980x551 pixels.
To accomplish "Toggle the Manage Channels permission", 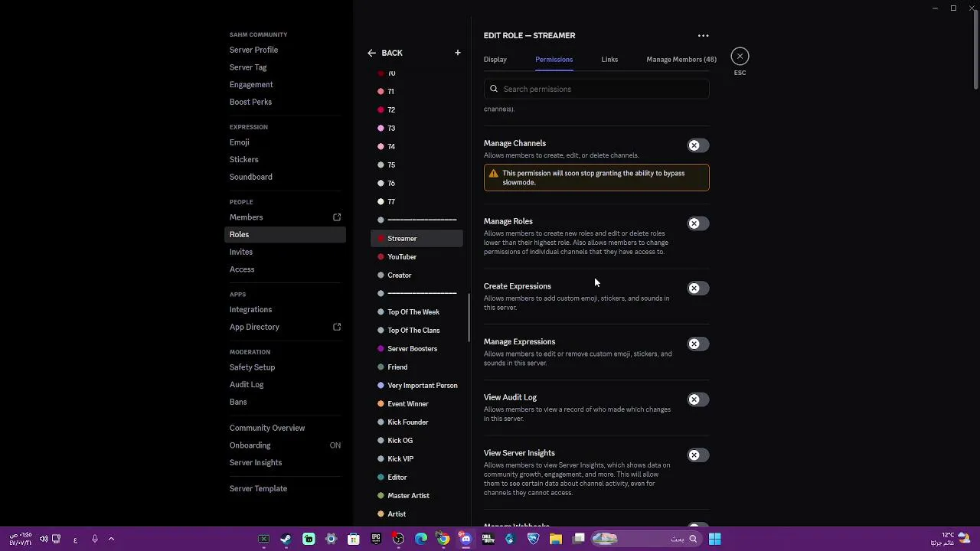I will tap(697, 145).
